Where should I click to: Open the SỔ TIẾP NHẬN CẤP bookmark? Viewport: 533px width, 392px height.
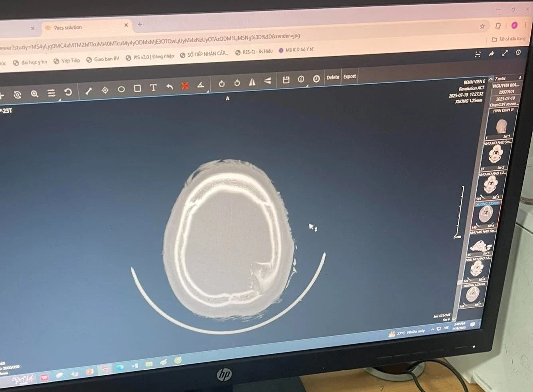204,54
